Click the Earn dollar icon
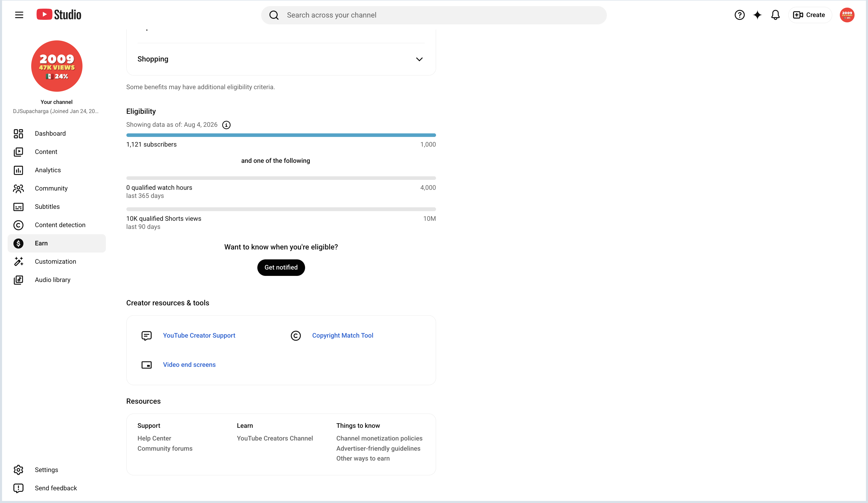This screenshot has height=503, width=868. [x=18, y=243]
